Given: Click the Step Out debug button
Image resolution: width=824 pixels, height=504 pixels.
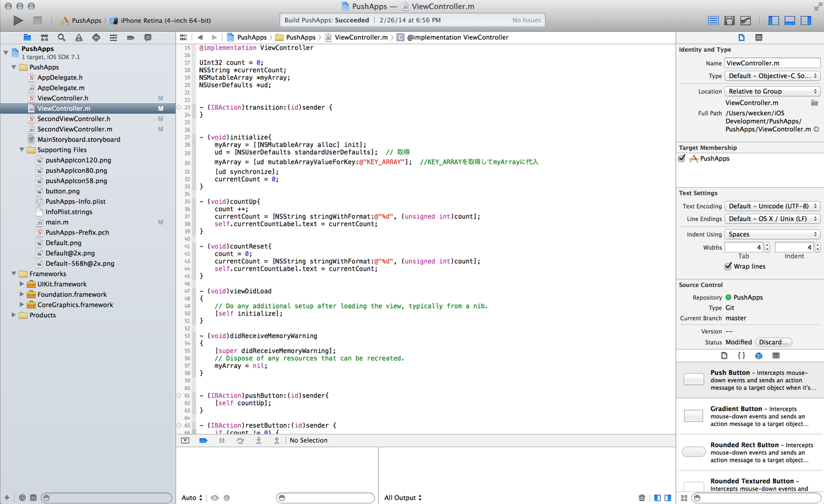Looking at the screenshot, I should pyautogui.click(x=276, y=440).
